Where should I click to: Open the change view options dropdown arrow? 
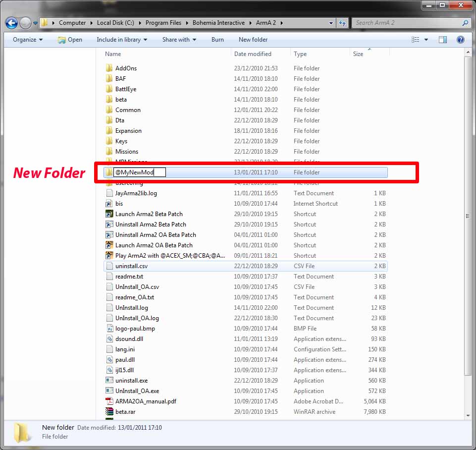click(426, 40)
